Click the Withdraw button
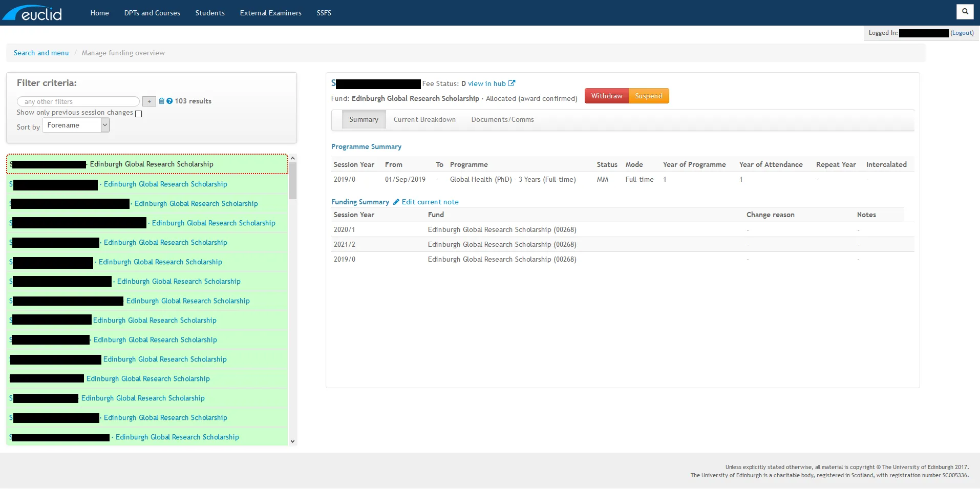 point(606,96)
